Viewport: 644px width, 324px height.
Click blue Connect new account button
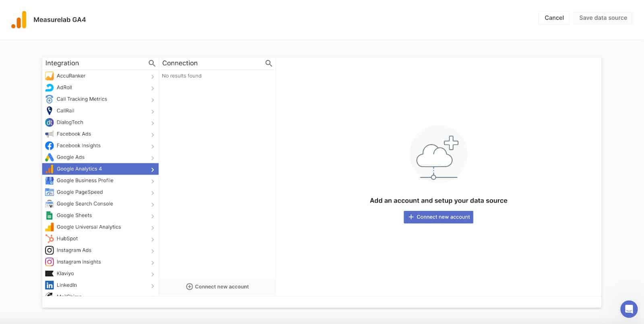[x=438, y=217]
